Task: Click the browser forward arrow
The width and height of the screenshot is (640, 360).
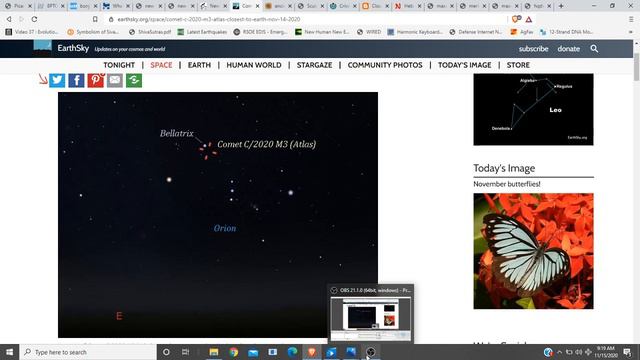Action: pyautogui.click(x=22, y=19)
